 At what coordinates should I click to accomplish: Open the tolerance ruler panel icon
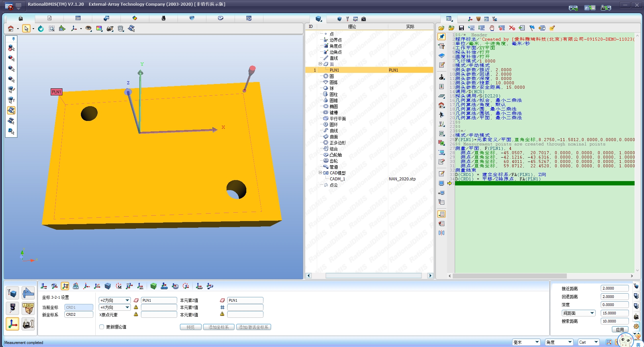pos(28,293)
